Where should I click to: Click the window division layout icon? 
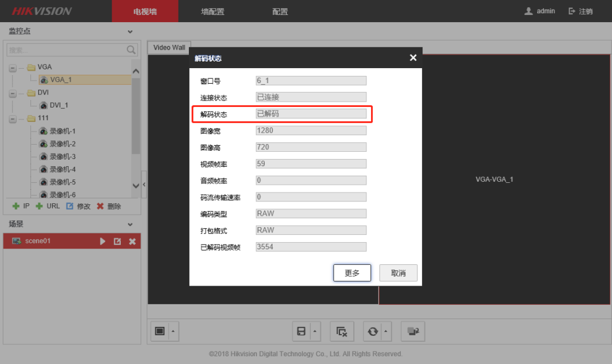pos(160,331)
